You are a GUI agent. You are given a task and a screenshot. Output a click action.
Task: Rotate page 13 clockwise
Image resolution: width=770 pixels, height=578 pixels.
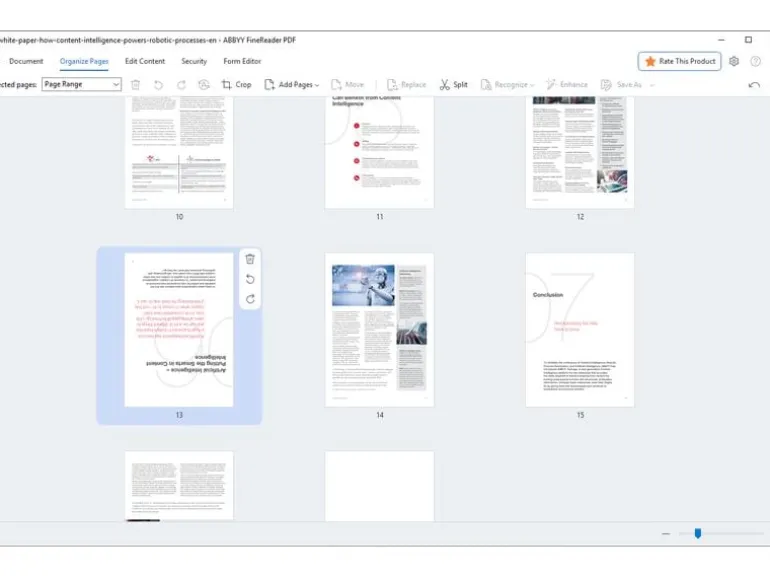click(250, 299)
